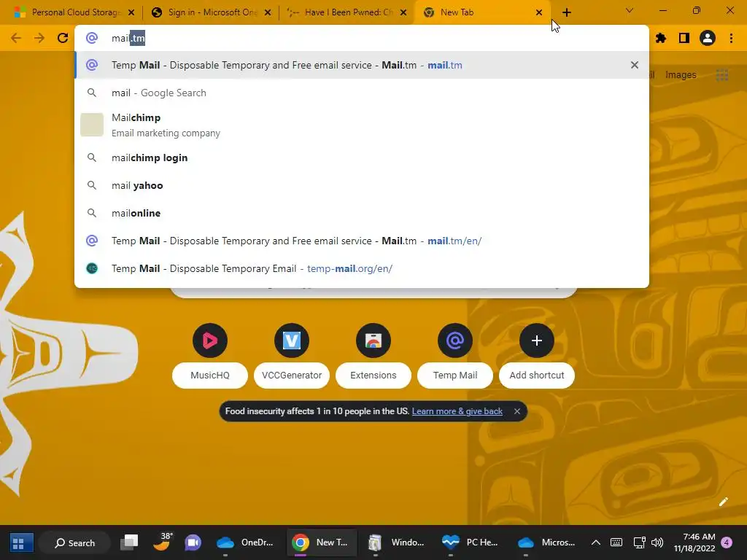Select the New Tab tab
This screenshot has height=560, width=747.
(483, 12)
